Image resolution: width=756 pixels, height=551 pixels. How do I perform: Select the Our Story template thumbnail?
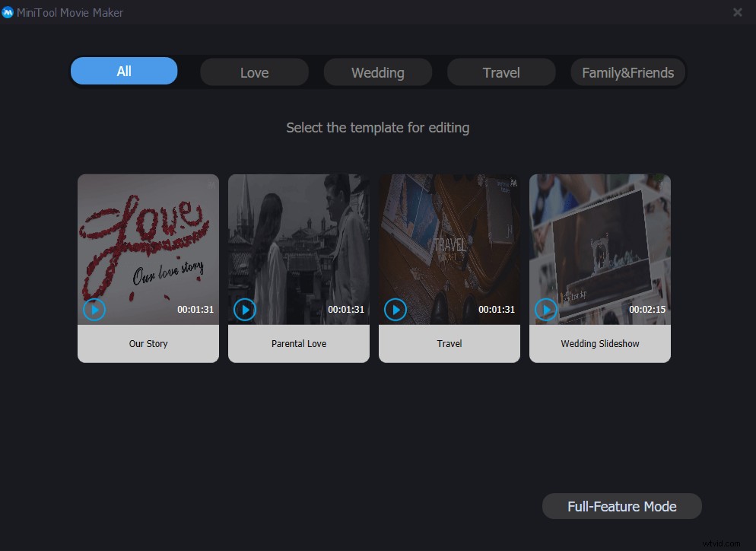point(148,244)
